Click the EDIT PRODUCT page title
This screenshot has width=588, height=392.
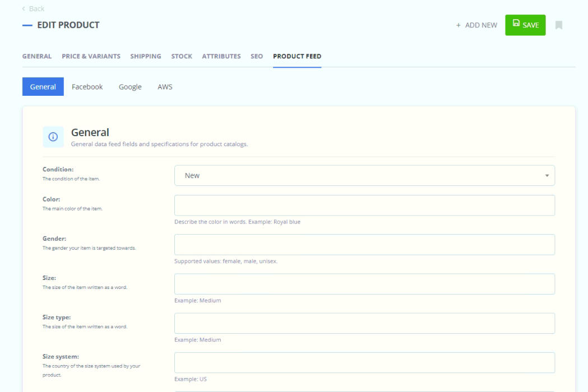point(68,25)
